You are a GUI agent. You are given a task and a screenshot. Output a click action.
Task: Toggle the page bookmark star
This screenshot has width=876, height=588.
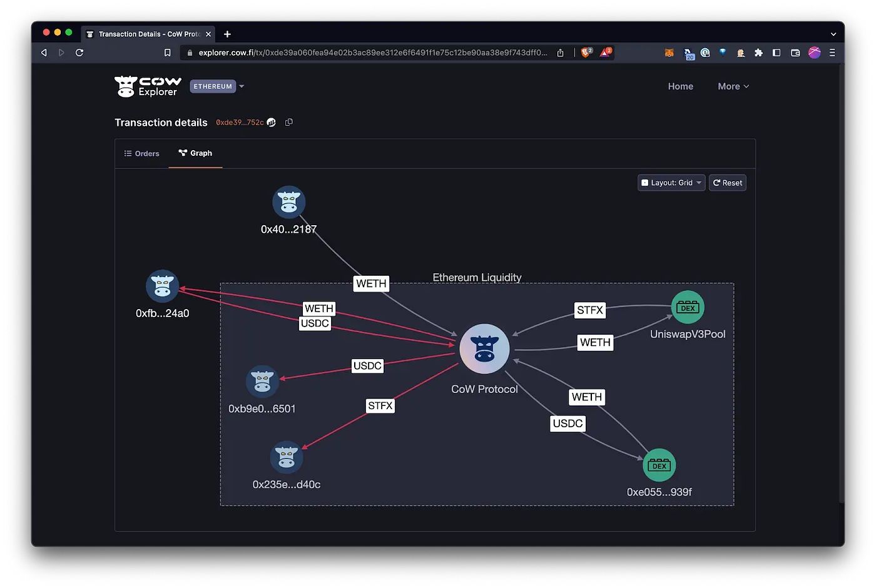(168, 53)
